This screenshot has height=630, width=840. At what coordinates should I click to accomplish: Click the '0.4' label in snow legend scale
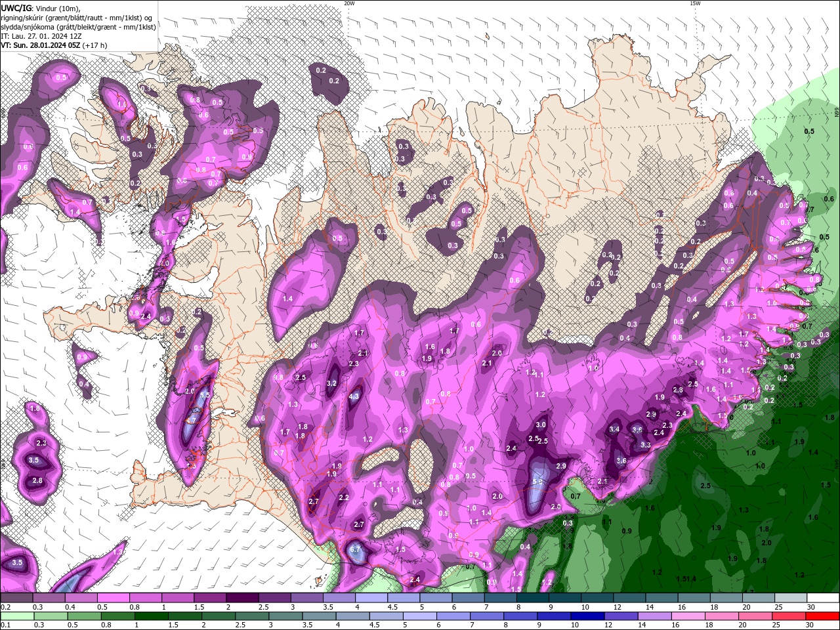point(70,607)
